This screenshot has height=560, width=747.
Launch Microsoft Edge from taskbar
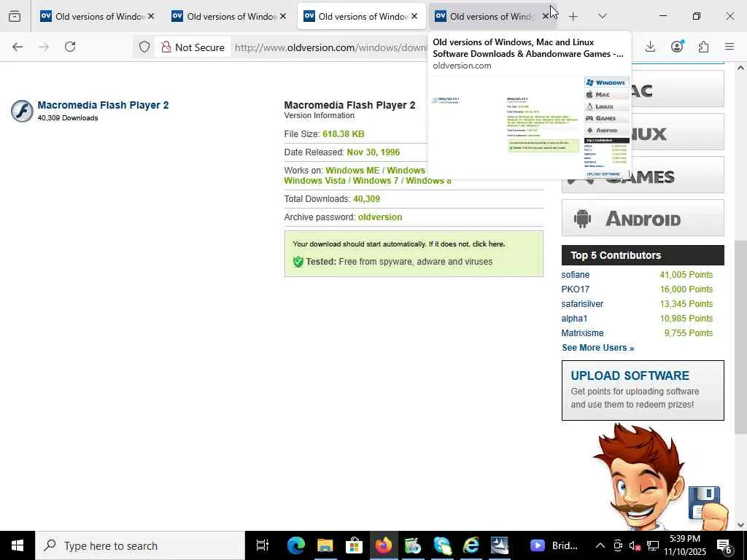tap(295, 545)
